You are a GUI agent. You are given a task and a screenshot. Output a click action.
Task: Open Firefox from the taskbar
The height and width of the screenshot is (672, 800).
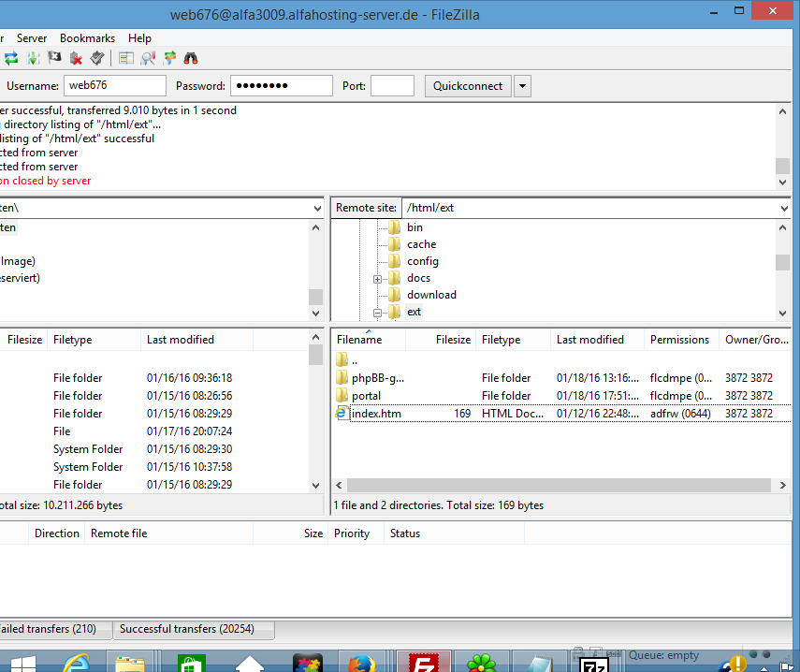click(361, 663)
